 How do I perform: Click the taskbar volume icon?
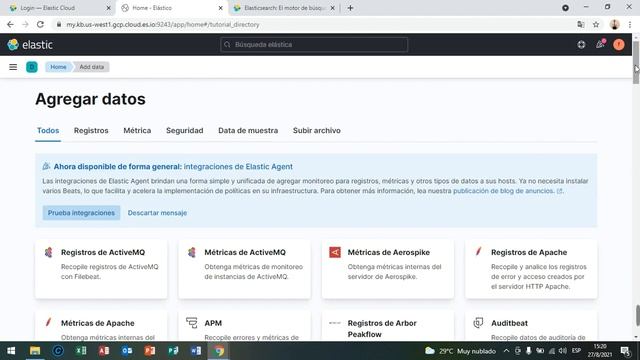coord(563,351)
